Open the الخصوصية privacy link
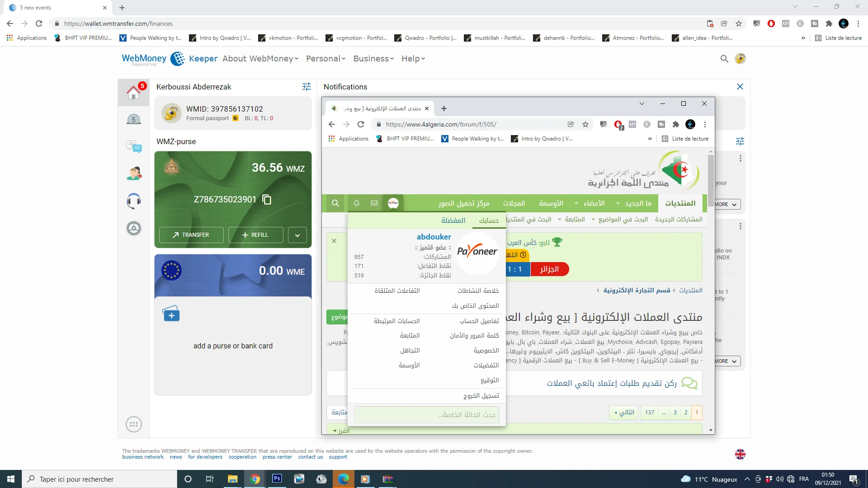The height and width of the screenshot is (488, 868). pos(486,351)
